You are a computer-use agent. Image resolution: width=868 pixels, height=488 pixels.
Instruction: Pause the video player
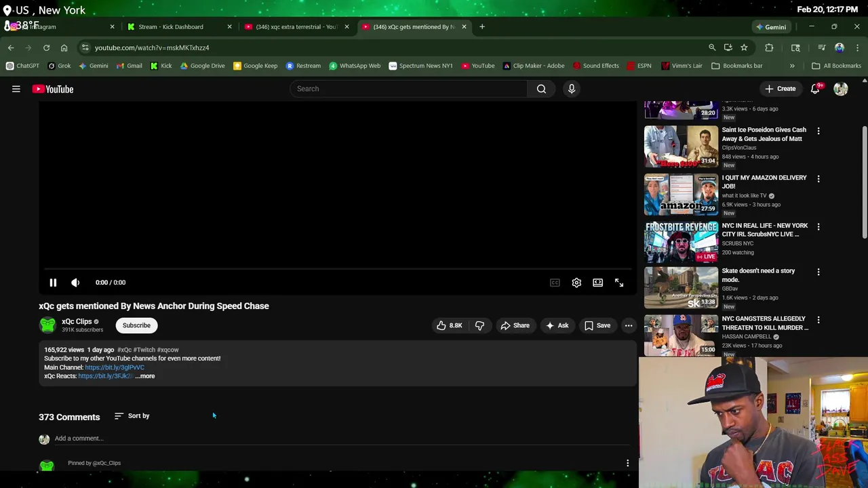(53, 283)
